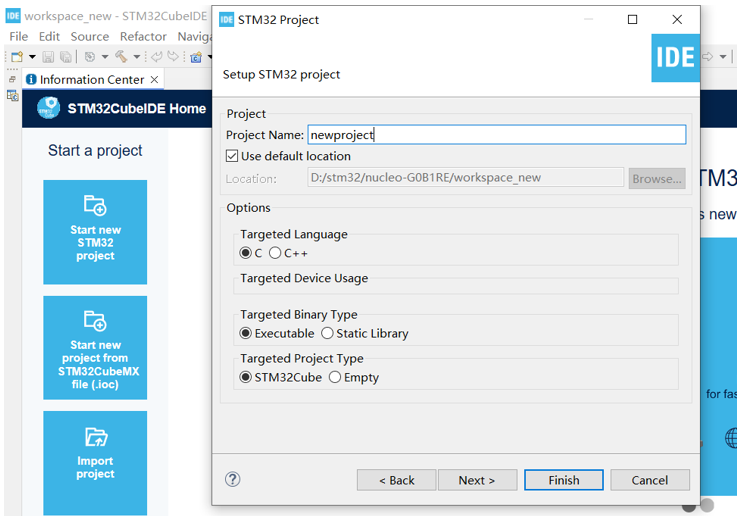Maximize the STM32 Project dialog
Image resolution: width=737 pixels, height=516 pixels.
pos(633,19)
